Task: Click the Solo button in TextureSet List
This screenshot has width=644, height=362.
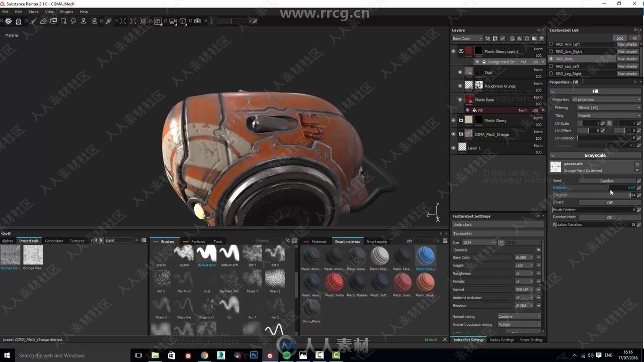Action: pyautogui.click(x=620, y=38)
